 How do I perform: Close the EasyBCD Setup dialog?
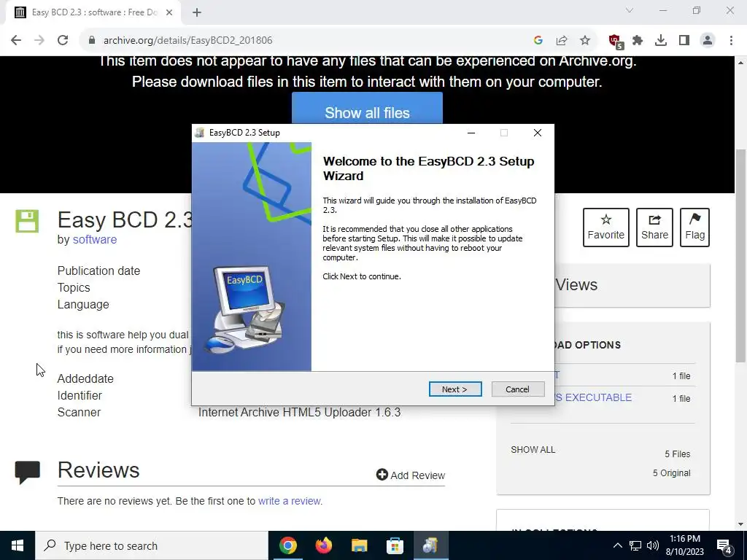(x=538, y=133)
